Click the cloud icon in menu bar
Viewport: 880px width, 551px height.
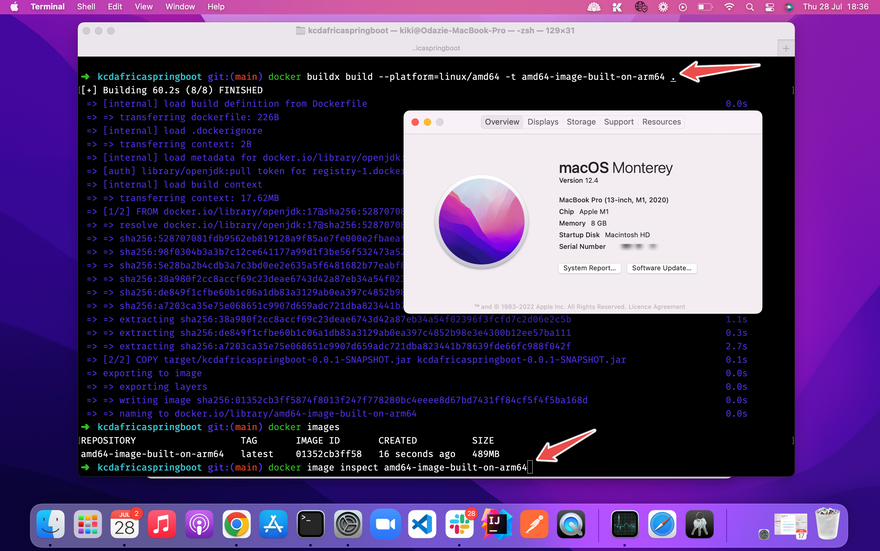pyautogui.click(x=594, y=7)
